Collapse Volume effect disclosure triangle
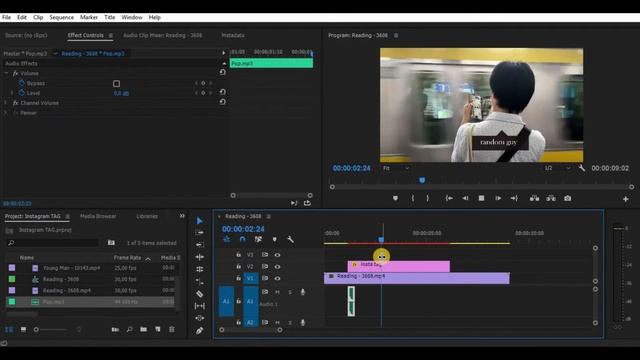The width and height of the screenshot is (640, 360). pyautogui.click(x=6, y=73)
